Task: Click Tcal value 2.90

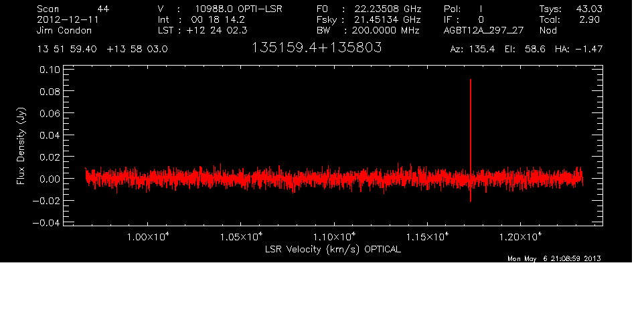Action: [589, 19]
